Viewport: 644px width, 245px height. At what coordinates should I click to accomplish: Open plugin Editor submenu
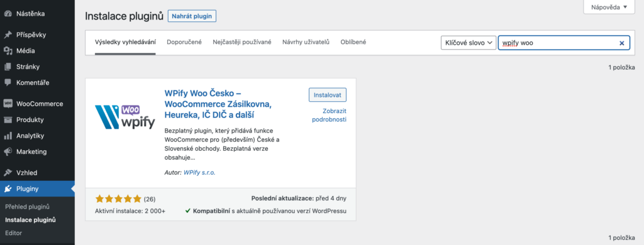(x=14, y=232)
